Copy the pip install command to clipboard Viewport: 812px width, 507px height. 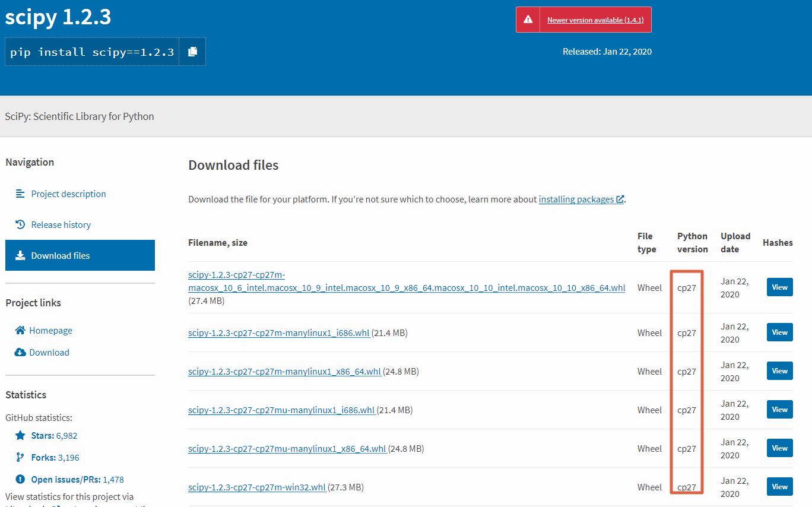[x=192, y=52]
